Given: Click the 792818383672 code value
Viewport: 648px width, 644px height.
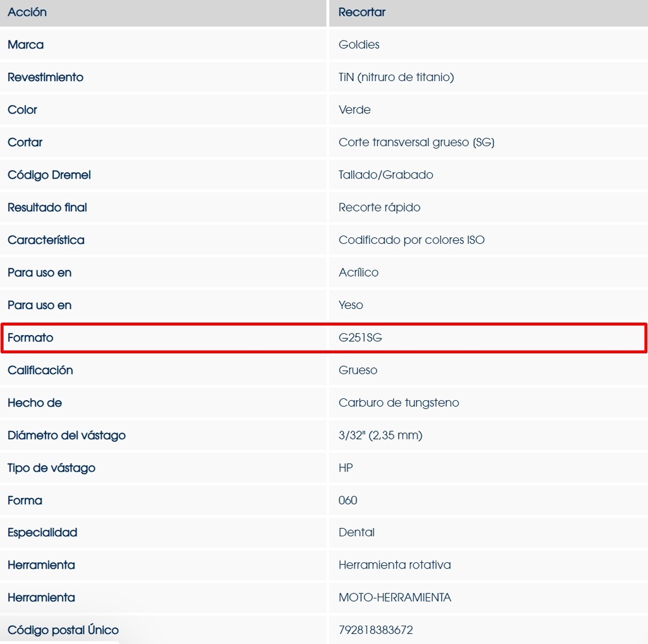Looking at the screenshot, I should (375, 630).
